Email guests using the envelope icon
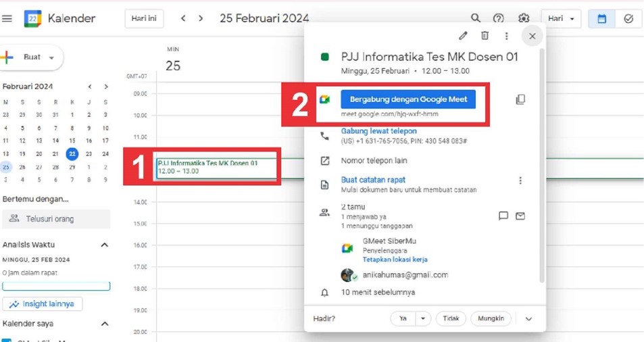Viewport: 644px width, 342px height. click(520, 216)
